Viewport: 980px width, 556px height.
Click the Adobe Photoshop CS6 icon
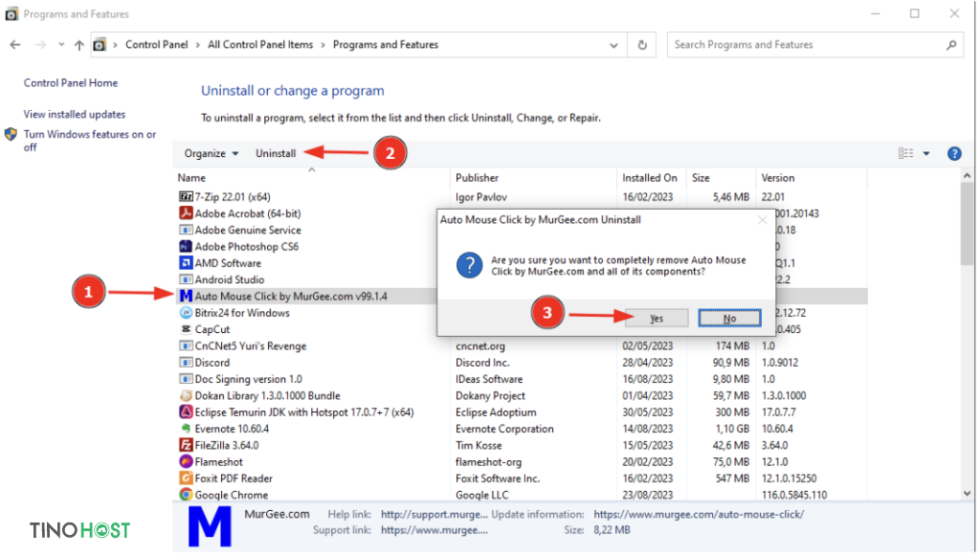coord(186,246)
